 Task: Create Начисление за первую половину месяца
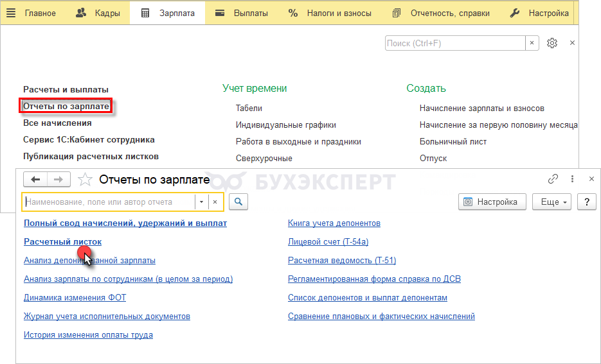pos(498,125)
